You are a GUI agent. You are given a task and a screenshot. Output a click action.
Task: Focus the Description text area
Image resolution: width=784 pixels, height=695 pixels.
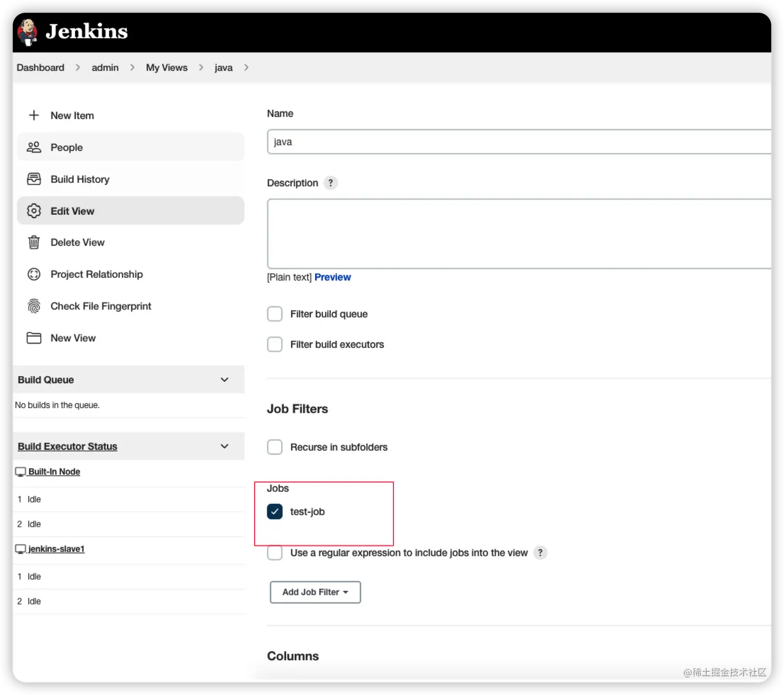click(x=519, y=234)
